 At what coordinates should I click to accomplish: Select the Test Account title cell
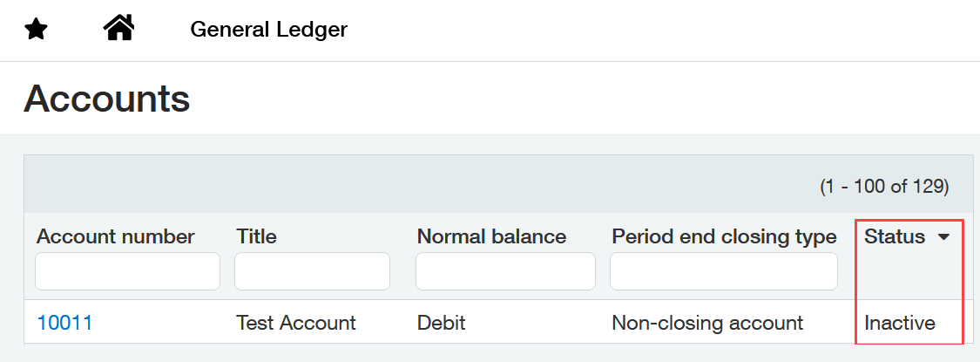[295, 323]
